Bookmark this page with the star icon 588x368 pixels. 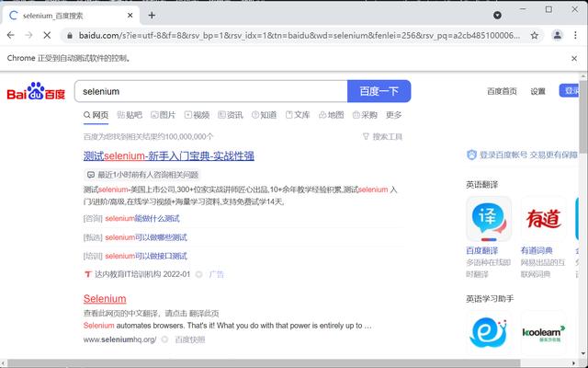click(535, 36)
